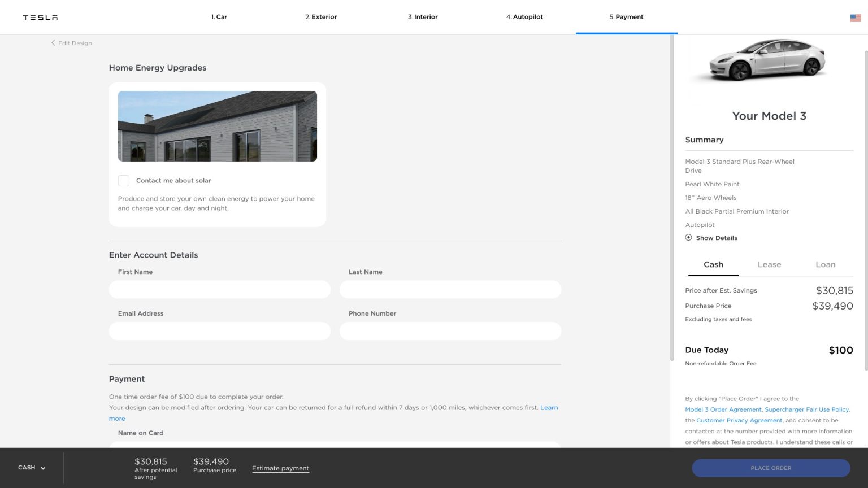
Task: Click the Tesla logo
Action: [x=40, y=18]
